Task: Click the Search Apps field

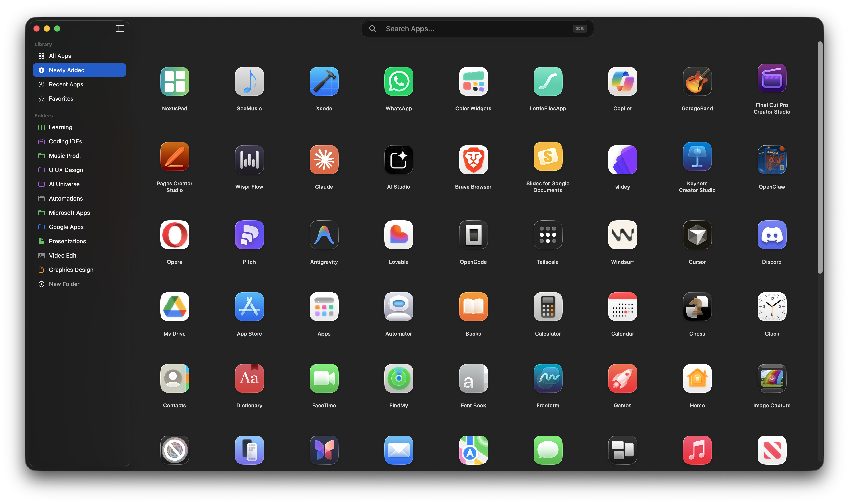Action: [477, 29]
